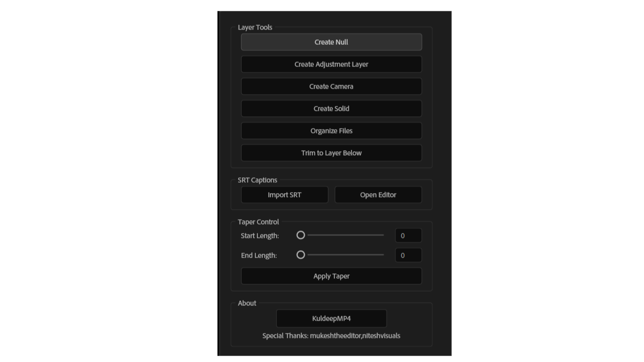The image size is (644, 362).
Task: Click Trim to Layer Below
Action: pos(331,153)
